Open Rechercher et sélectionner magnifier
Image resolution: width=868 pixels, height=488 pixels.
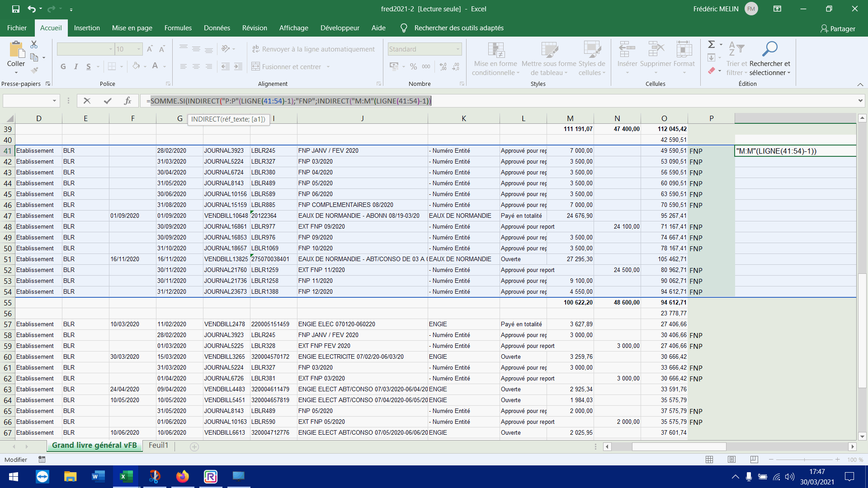[769, 48]
